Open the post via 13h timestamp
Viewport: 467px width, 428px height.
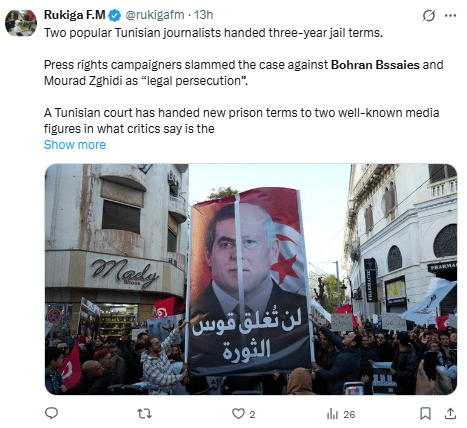pyautogui.click(x=203, y=15)
